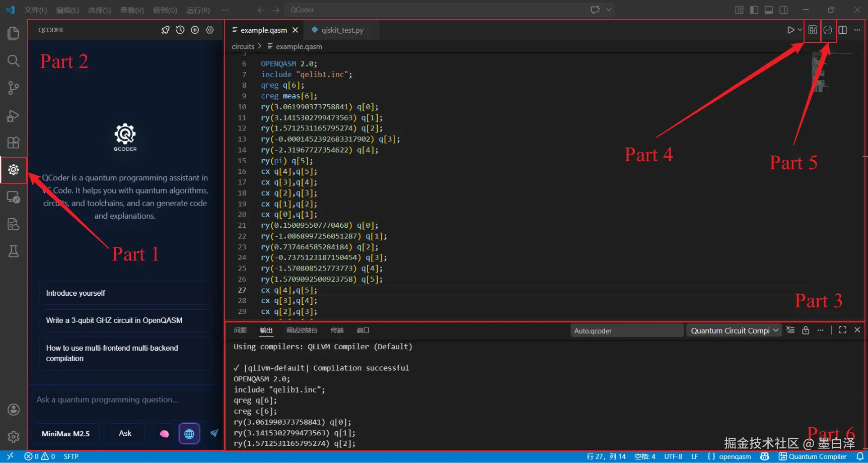This screenshot has width=868, height=463.
Task: Toggle the pink brain thinking mode
Action: click(x=164, y=434)
